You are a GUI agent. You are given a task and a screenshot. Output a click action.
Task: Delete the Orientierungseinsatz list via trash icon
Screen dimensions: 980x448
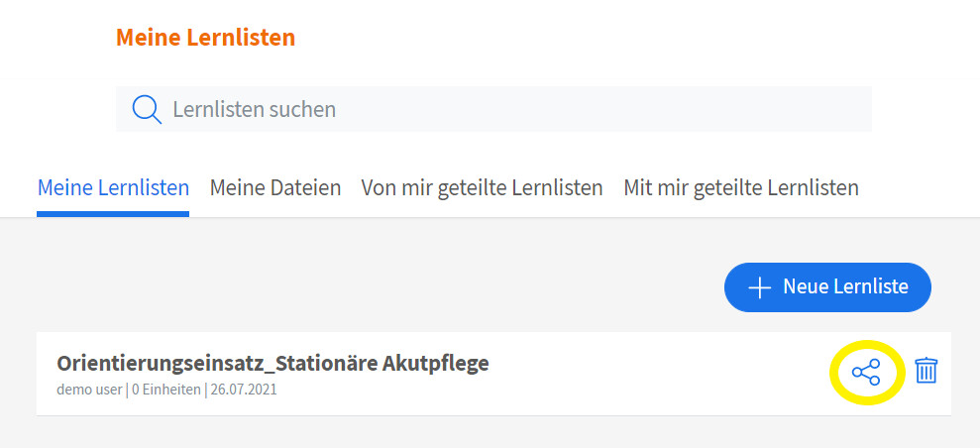pyautogui.click(x=926, y=371)
